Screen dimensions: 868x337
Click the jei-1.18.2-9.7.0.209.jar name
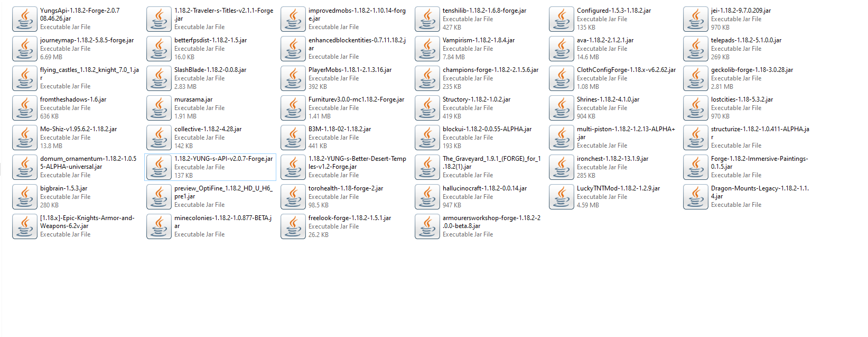tap(741, 11)
